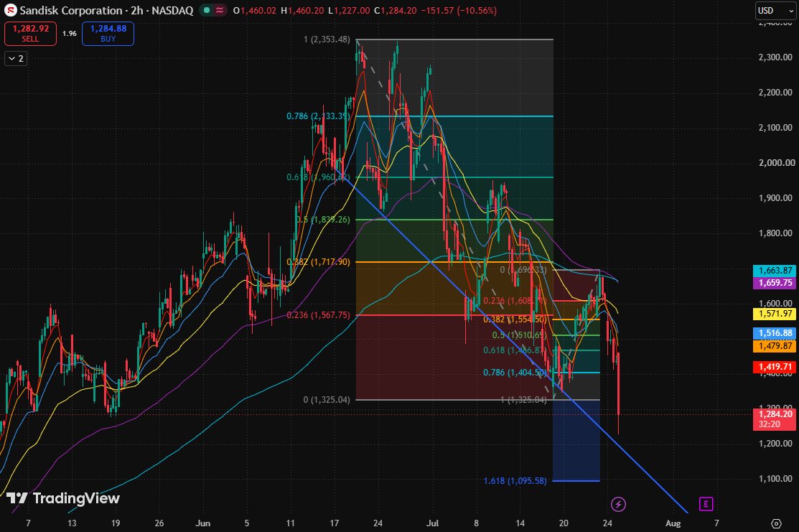Click the green market status dot
799x532 pixels.
click(206, 10)
